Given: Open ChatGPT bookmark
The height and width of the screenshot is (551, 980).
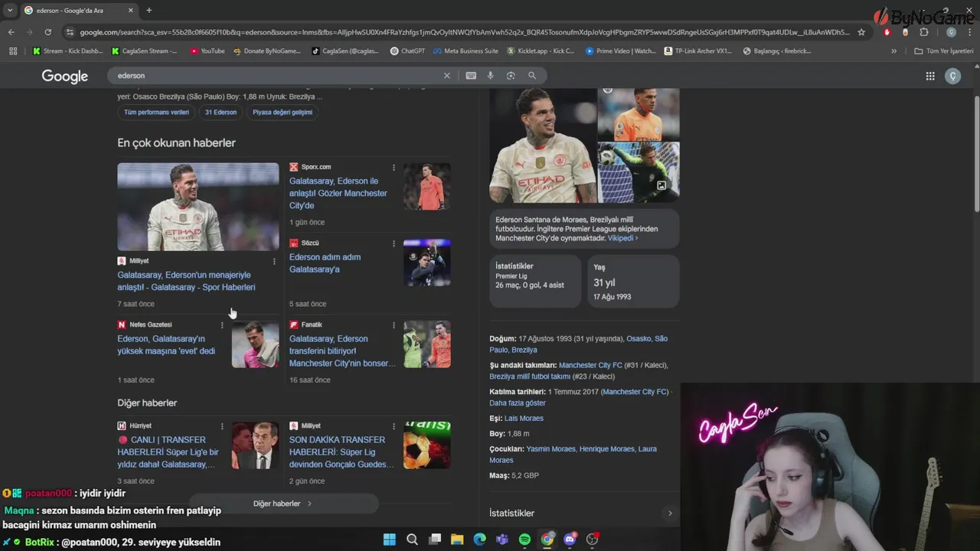Looking at the screenshot, I should (x=407, y=51).
